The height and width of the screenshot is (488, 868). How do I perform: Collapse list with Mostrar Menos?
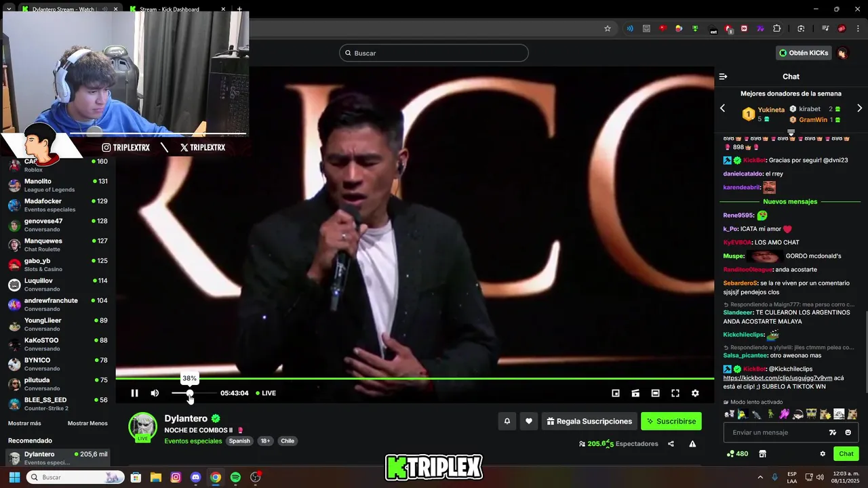click(x=87, y=424)
